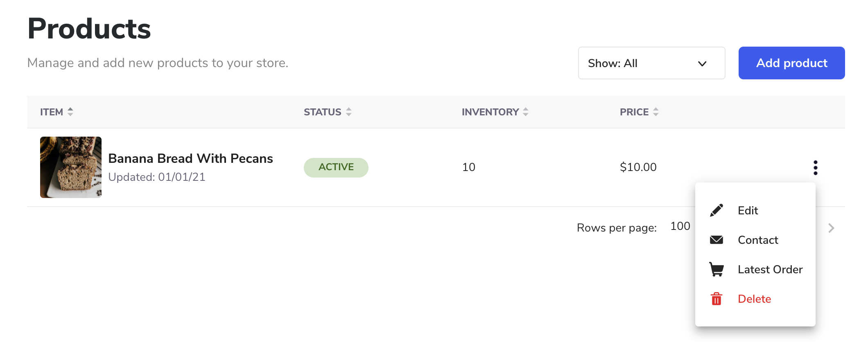This screenshot has height=351, width=868.
Task: Click the red trash icon
Action: 716,299
